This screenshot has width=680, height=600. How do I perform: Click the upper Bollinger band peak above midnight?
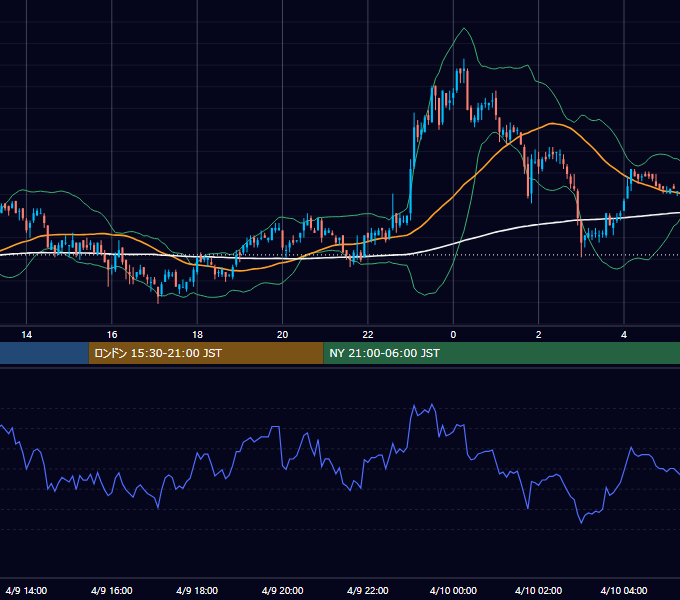464,29
